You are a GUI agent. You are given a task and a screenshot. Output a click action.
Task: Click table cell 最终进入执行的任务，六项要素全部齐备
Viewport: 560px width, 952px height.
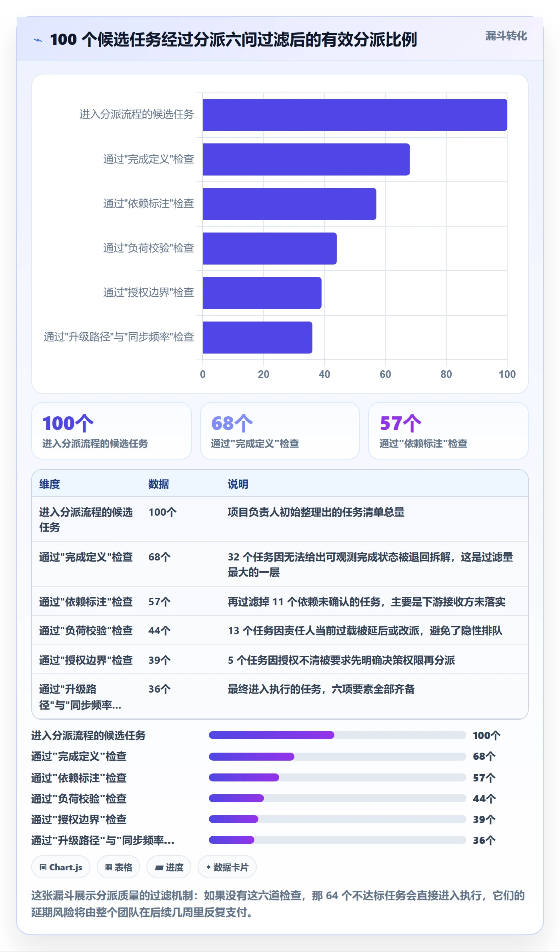(321, 689)
